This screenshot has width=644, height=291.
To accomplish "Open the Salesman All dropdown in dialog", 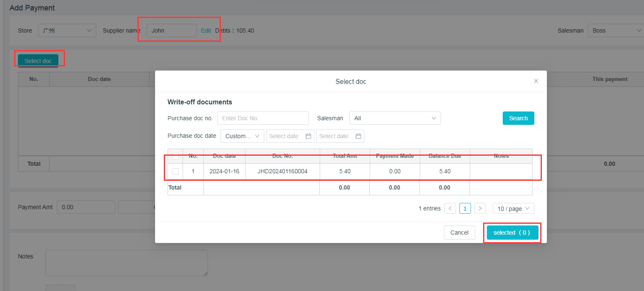I will (395, 118).
